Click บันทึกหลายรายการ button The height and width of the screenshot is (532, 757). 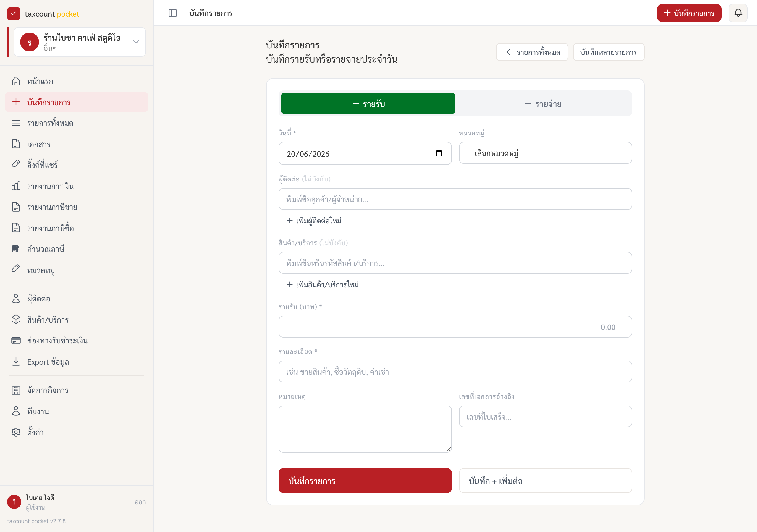tap(608, 52)
